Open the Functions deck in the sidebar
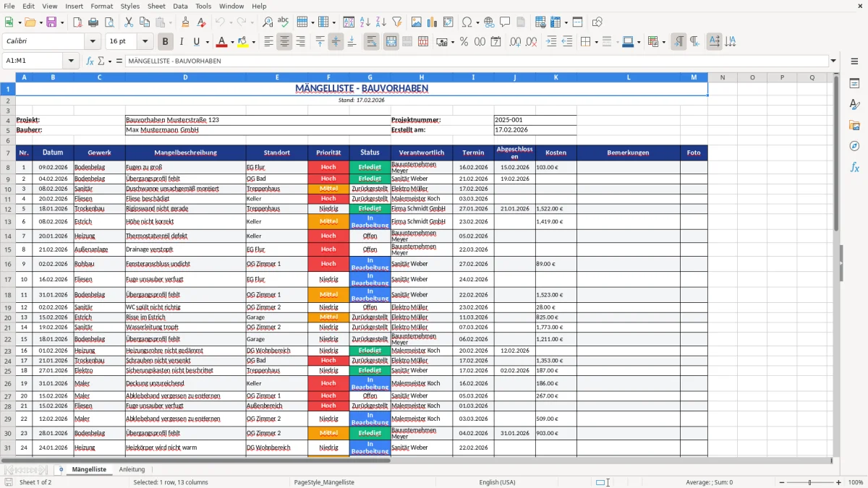The height and width of the screenshot is (488, 868). point(854,168)
